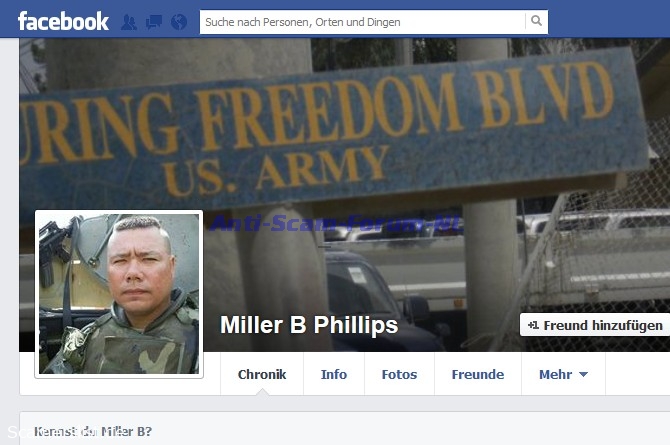
Task: Go home via the facebook logo
Action: [x=63, y=21]
